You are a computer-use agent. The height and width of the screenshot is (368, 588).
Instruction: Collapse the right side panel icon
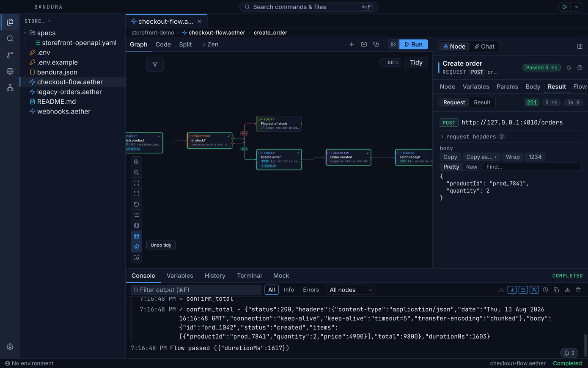(580, 47)
